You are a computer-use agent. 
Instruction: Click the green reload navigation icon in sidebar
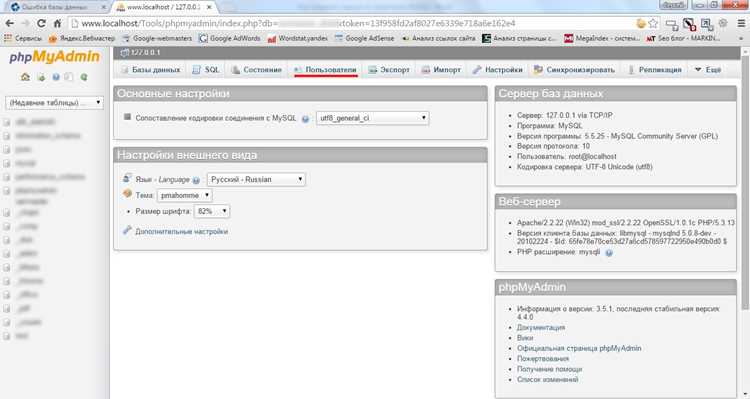click(84, 77)
